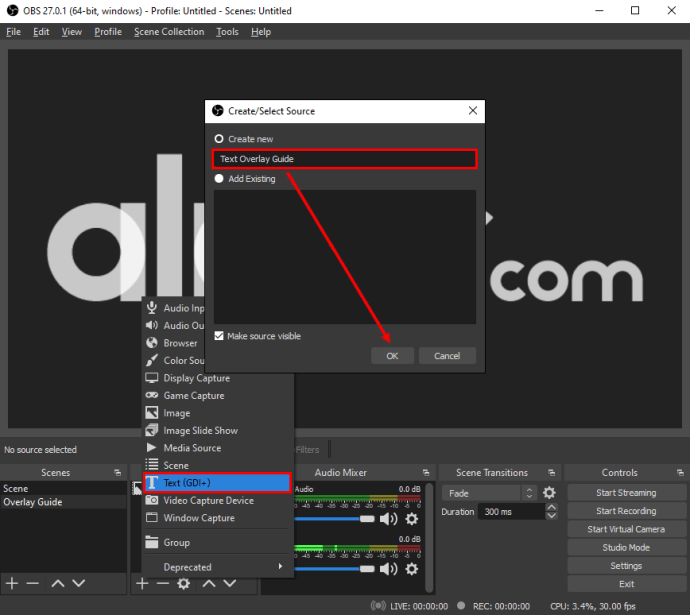Screen dimensions: 690x615
Task: Click the Image Slide Show icon
Action: (152, 430)
